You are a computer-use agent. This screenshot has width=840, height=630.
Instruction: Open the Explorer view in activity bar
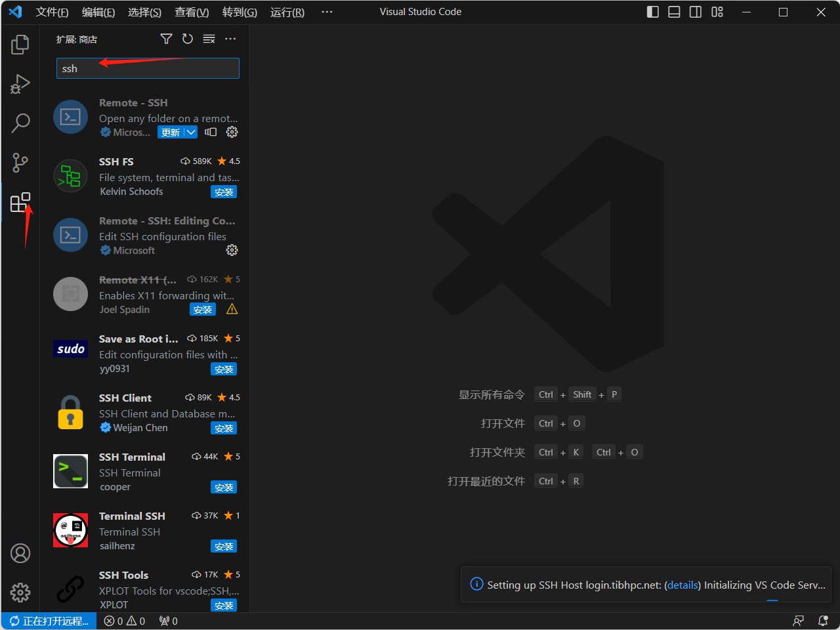20,45
